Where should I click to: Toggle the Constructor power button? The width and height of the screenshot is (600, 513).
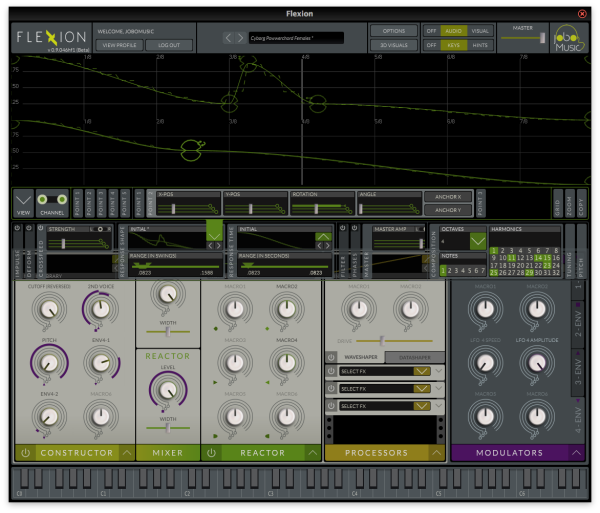tap(25, 453)
